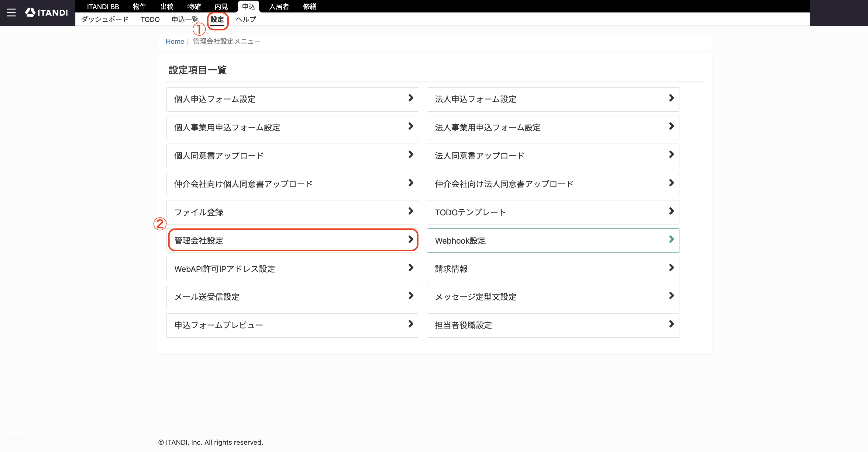The height and width of the screenshot is (452, 868).
Task: Select the 設定 sub-tab
Action: [217, 19]
